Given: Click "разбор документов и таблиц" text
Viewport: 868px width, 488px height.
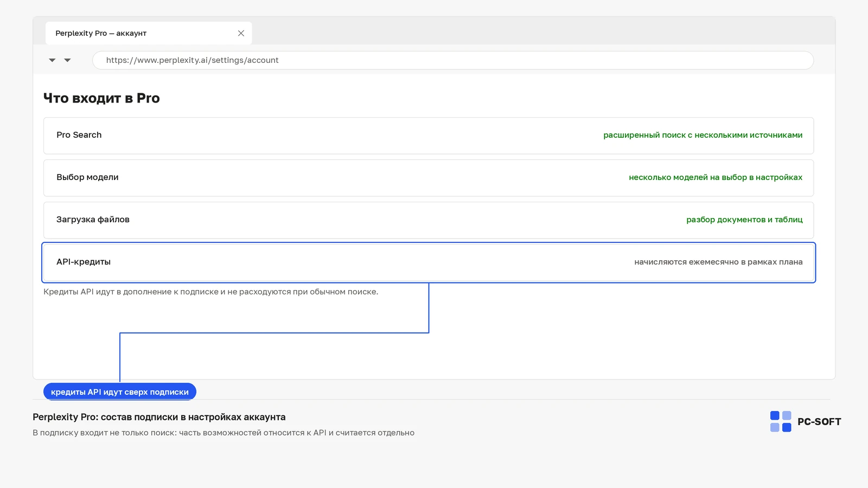Looking at the screenshot, I should coord(744,220).
